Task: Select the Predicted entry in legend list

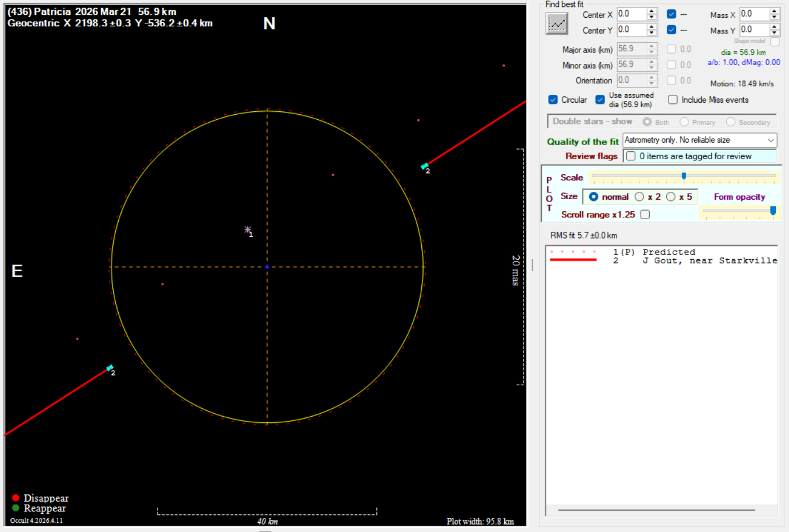Action: (668, 252)
